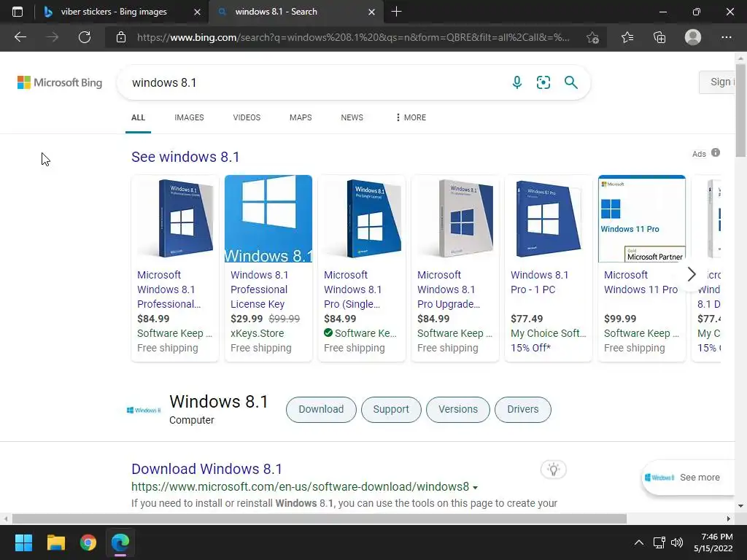The height and width of the screenshot is (560, 747).
Task: Open Edge settings and more menu
Action: click(726, 37)
